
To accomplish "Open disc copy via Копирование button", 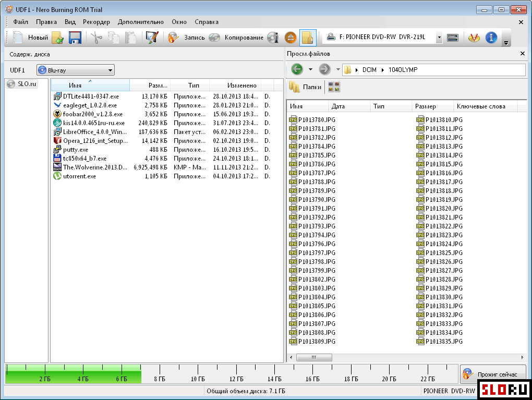I will [236, 38].
